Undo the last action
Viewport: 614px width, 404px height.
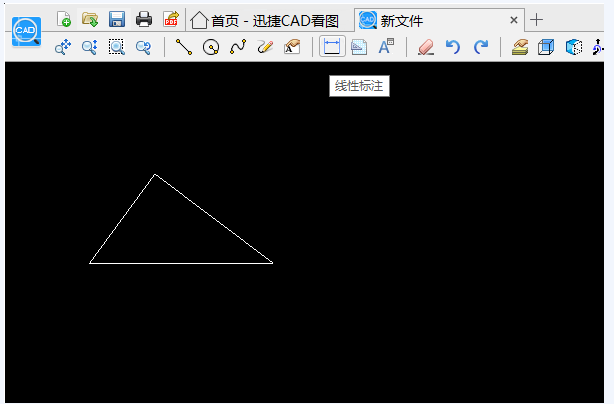[x=453, y=47]
